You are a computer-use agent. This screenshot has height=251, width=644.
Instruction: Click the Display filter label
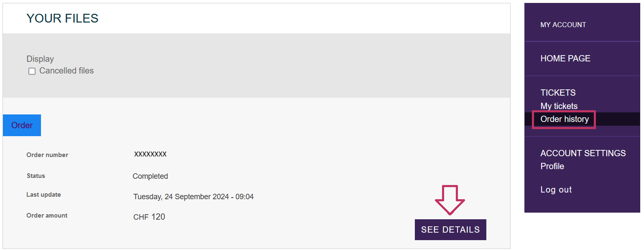pyautogui.click(x=40, y=59)
